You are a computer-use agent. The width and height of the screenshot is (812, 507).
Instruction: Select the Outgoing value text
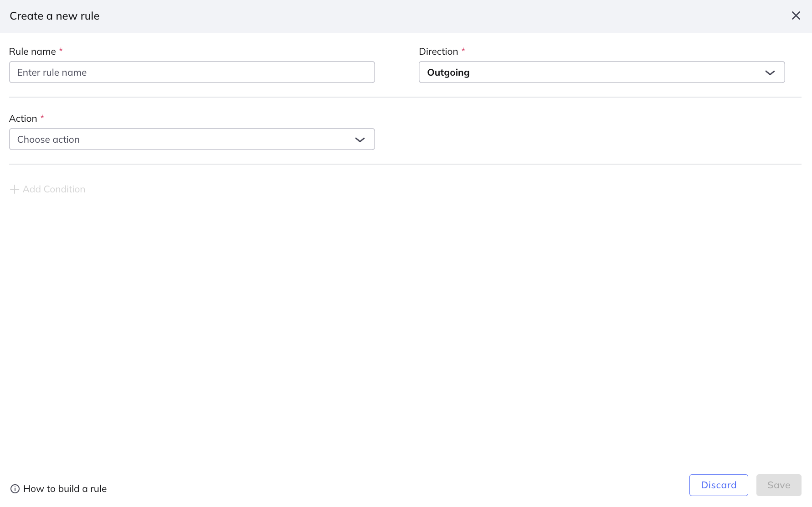[x=448, y=72]
